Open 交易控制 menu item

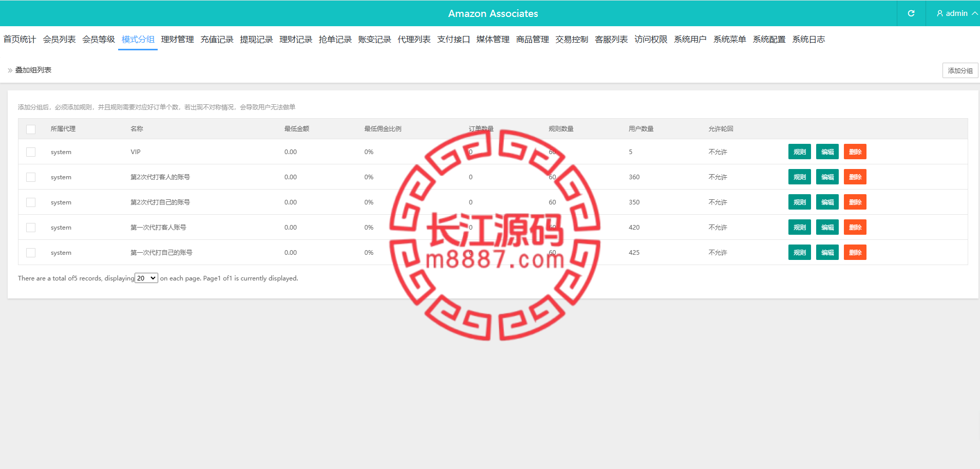pos(572,39)
